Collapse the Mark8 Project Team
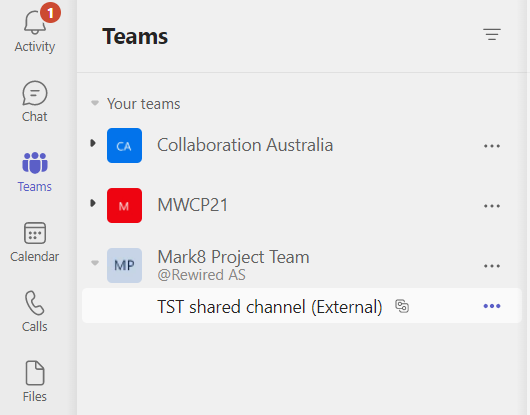The width and height of the screenshot is (530, 415). coord(95,263)
